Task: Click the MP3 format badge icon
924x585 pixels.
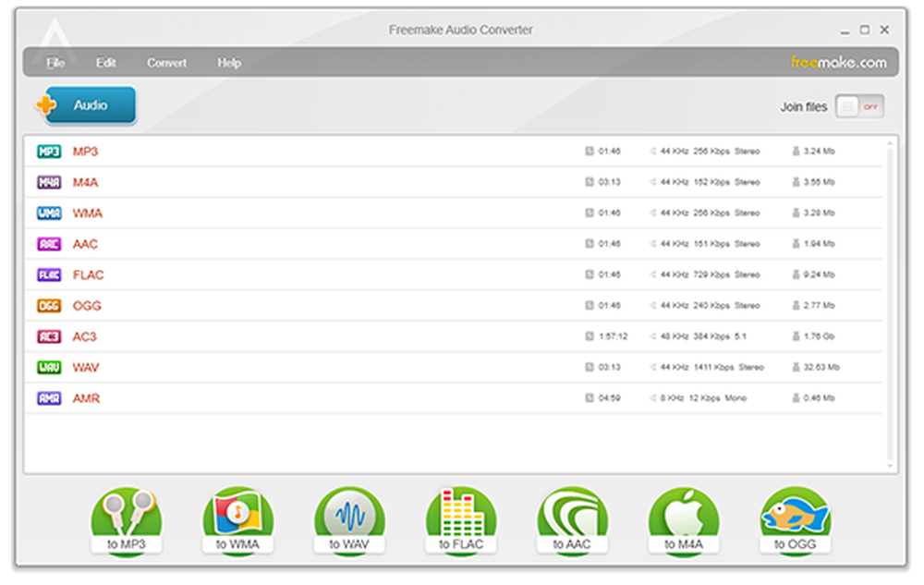Action: 49,152
